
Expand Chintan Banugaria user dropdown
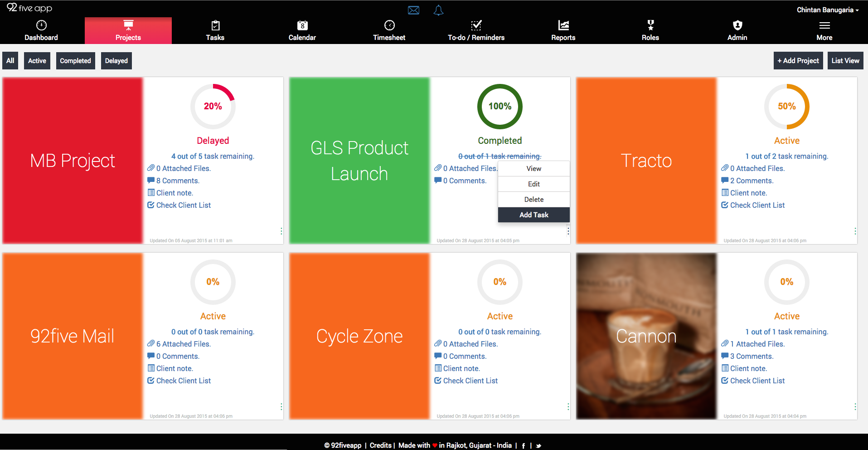(828, 10)
